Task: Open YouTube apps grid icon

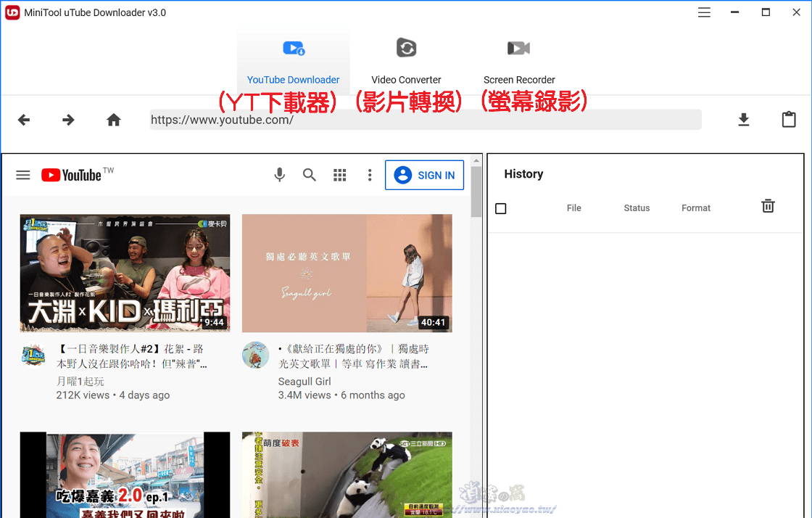Action: pyautogui.click(x=340, y=175)
